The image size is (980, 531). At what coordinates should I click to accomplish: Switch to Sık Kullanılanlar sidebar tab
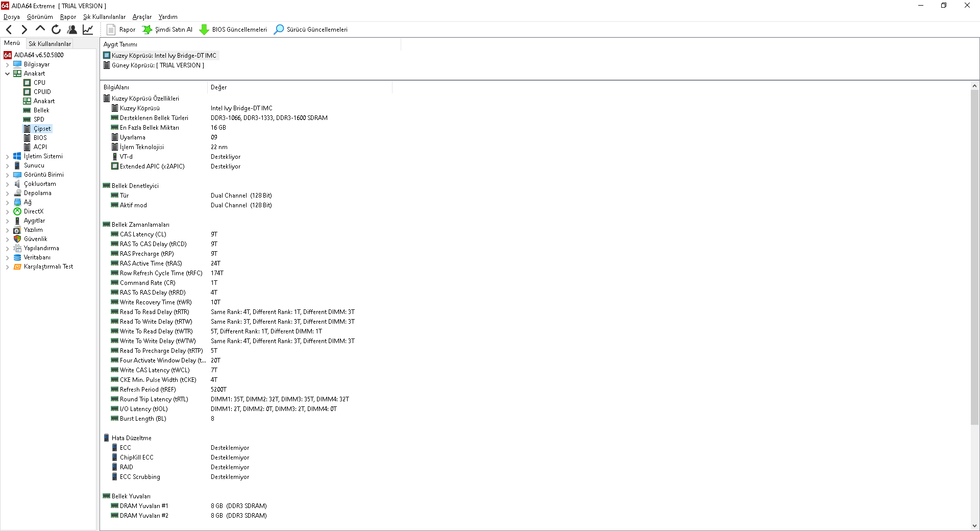[x=50, y=44]
